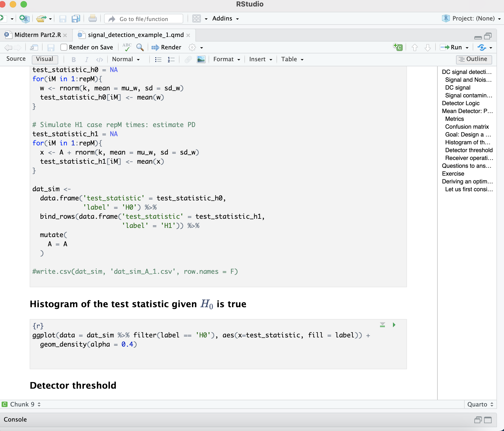This screenshot has height=431, width=504.
Task: Save the current qmd document
Action: 51,47
